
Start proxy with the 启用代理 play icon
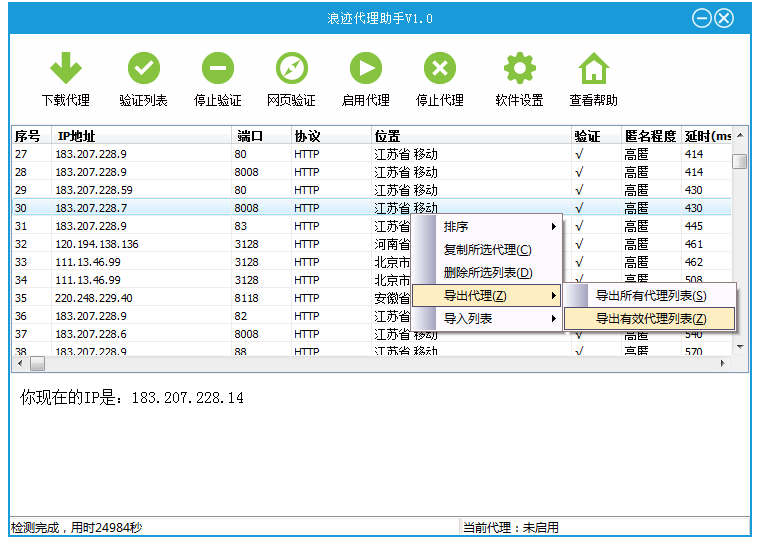pos(365,69)
